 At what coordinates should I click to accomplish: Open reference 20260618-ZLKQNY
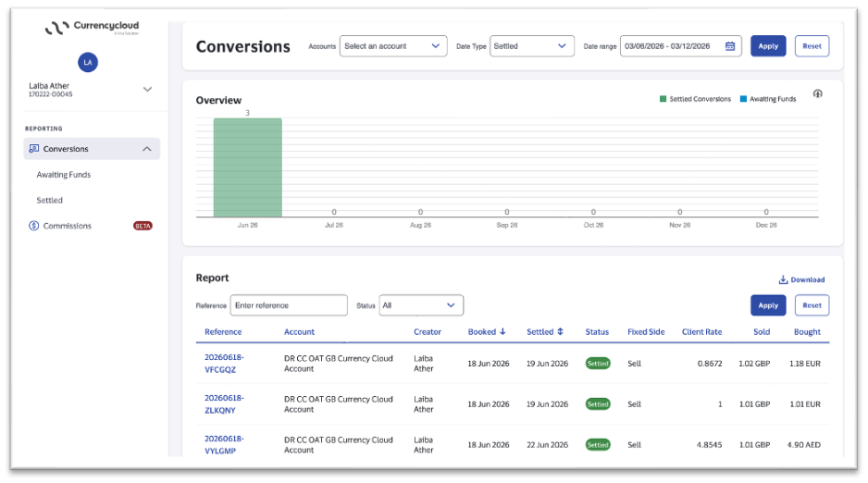point(224,403)
